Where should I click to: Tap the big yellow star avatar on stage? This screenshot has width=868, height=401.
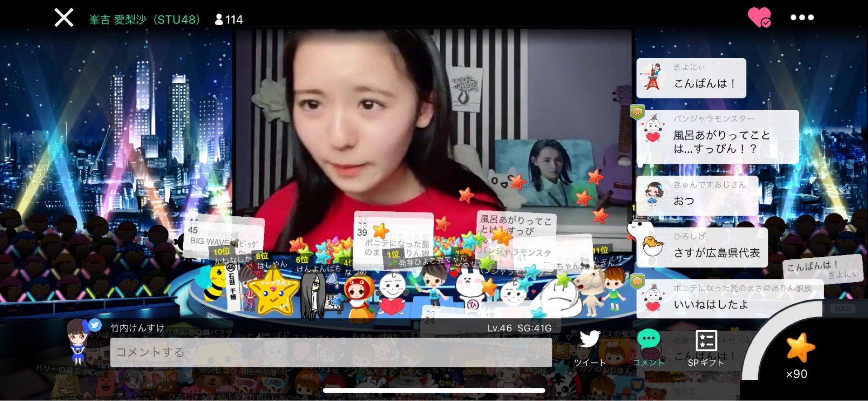tap(274, 291)
